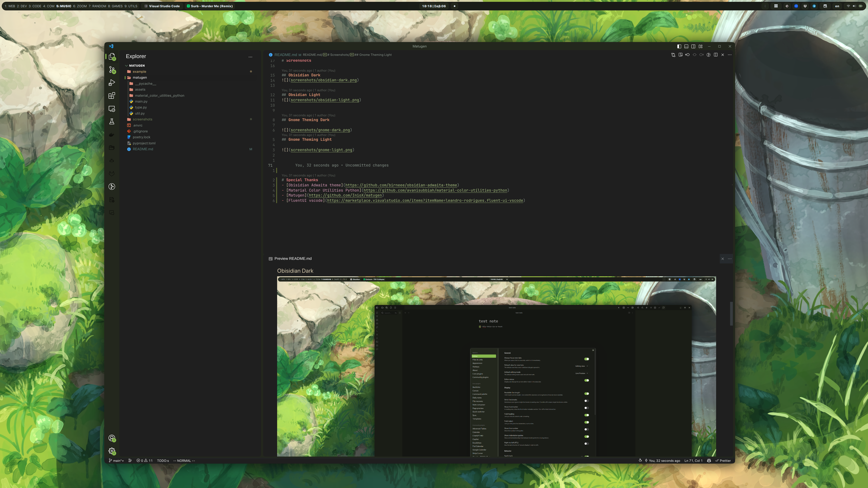
Task: Open the Accounts icon in activity bar
Action: (112, 438)
